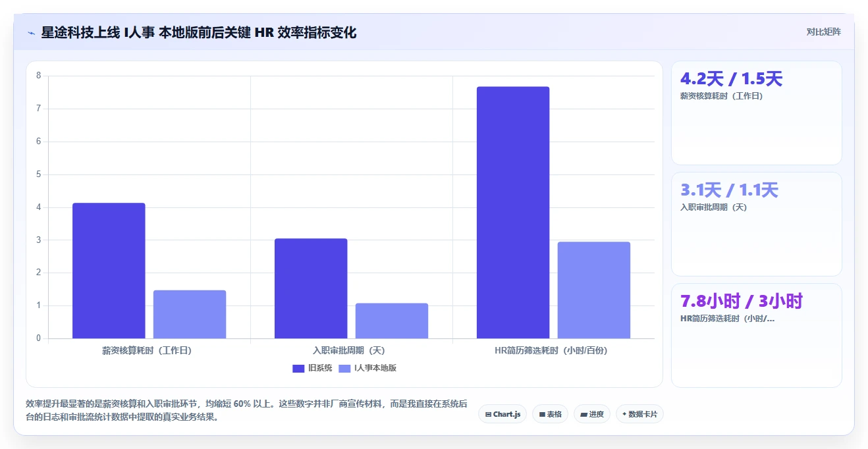The width and height of the screenshot is (868, 449).
Task: Select the 表格 tag button
Action: point(550,414)
